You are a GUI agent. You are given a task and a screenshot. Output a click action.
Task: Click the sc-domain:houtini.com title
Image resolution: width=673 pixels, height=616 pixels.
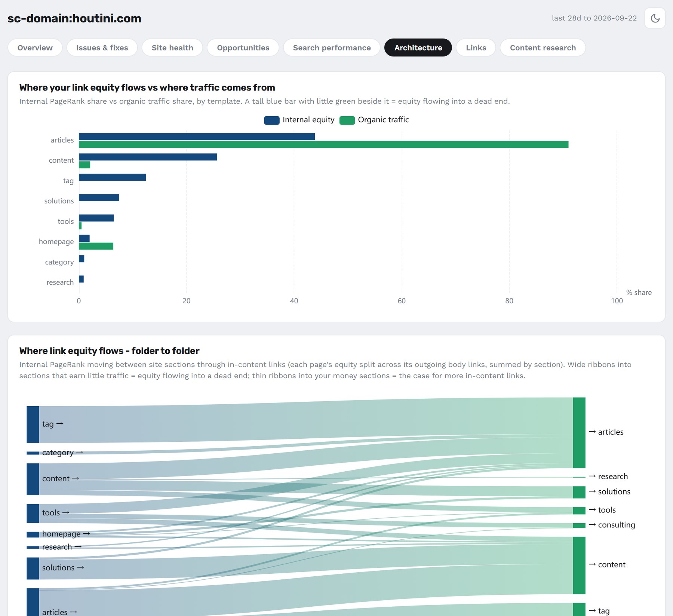[x=74, y=18]
